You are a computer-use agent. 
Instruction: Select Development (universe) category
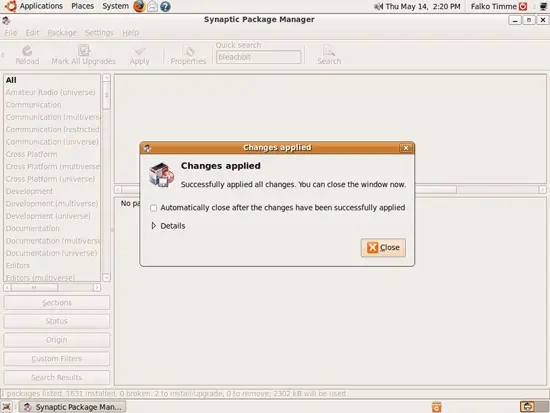point(52,216)
